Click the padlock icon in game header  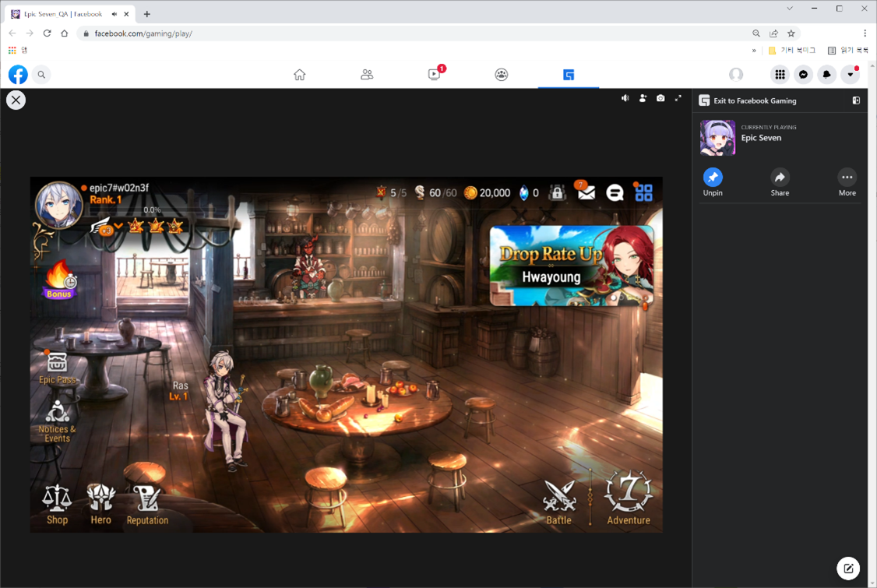(557, 193)
